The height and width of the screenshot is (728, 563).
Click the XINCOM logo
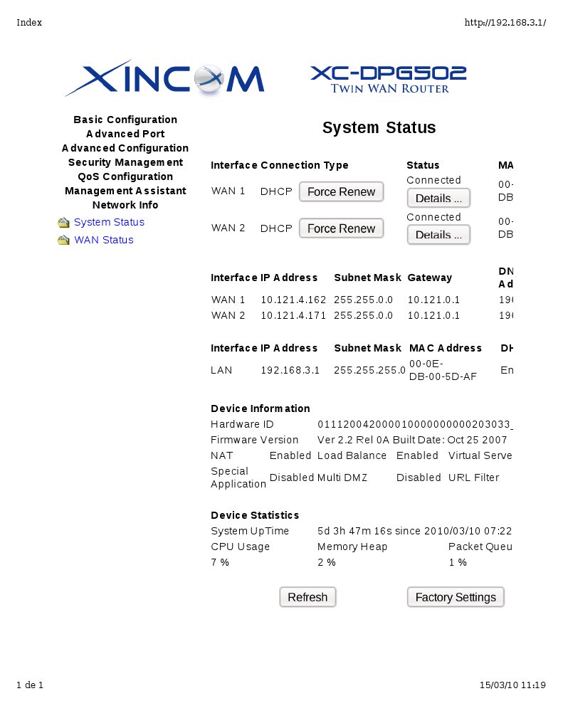pyautogui.click(x=165, y=78)
